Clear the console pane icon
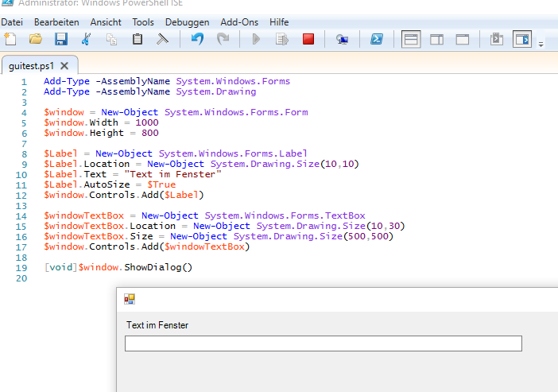 point(162,39)
